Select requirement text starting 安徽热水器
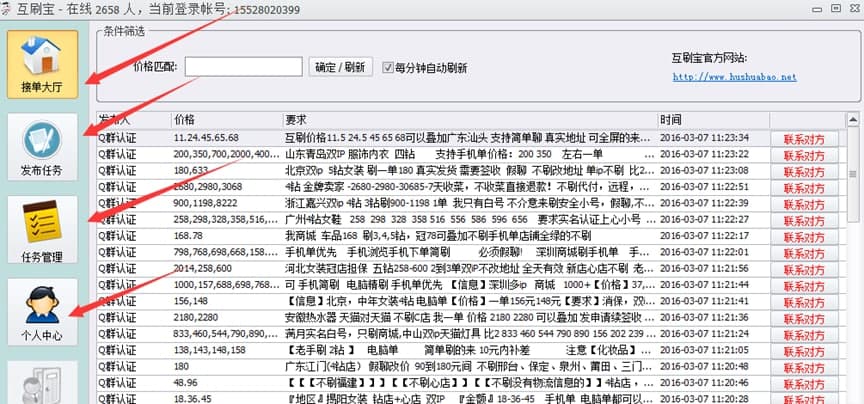Viewport: 864px width, 404px height. pos(469,317)
